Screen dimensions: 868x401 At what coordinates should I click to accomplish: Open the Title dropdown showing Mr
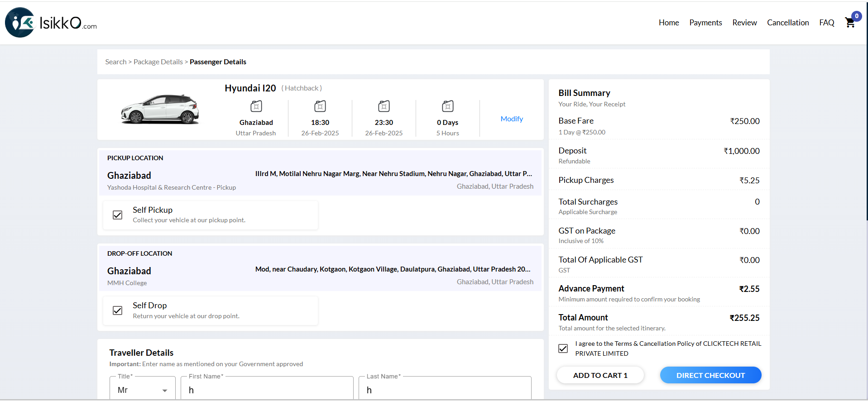point(142,390)
